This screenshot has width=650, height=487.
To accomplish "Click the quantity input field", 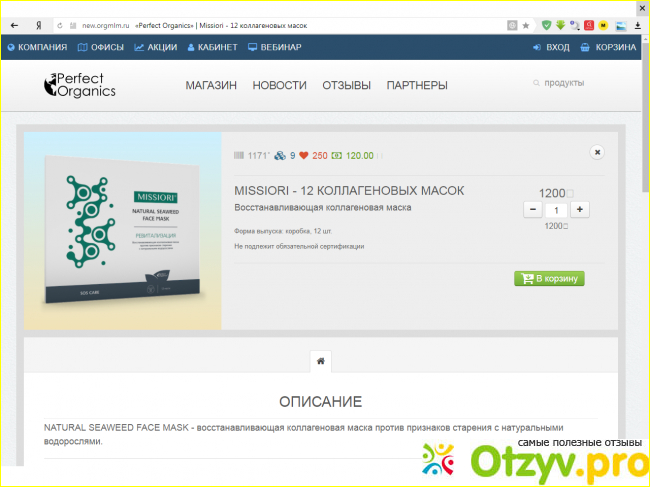I will (555, 210).
